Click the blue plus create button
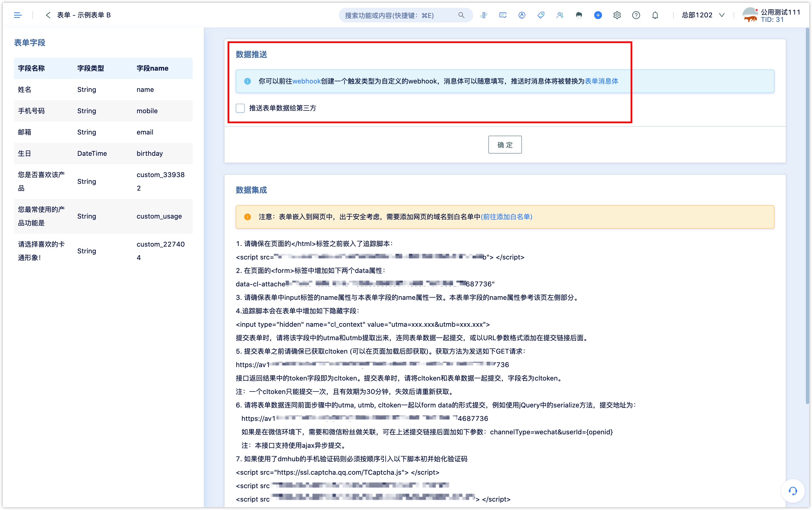This screenshot has height=510, width=812. click(598, 15)
